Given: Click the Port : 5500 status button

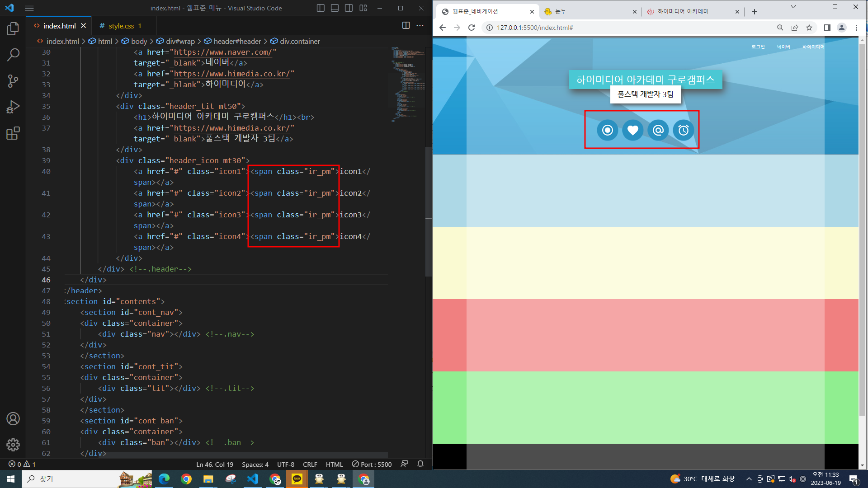Looking at the screenshot, I should (x=372, y=464).
